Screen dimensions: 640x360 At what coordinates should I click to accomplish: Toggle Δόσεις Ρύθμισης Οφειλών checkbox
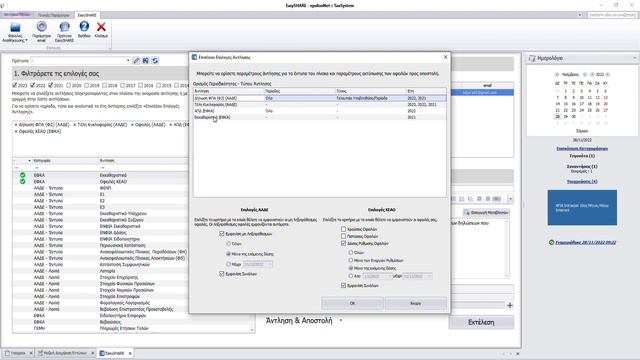(x=343, y=243)
